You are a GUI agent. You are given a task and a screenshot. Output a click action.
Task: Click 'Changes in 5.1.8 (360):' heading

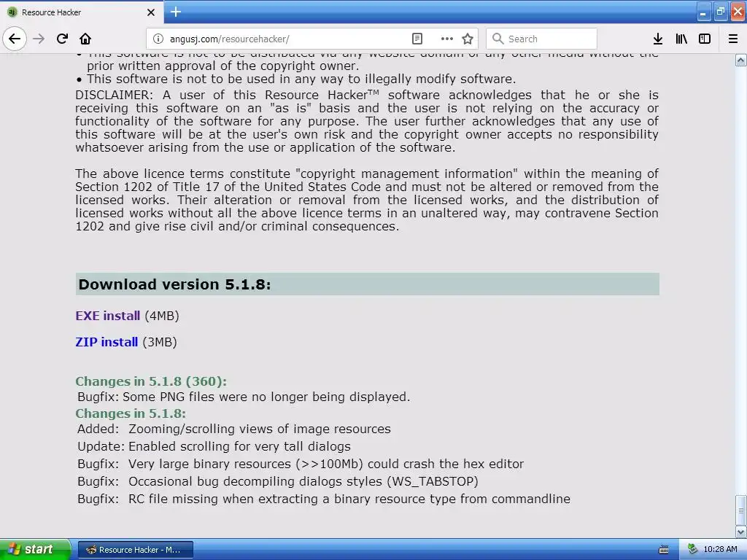pyautogui.click(x=151, y=381)
